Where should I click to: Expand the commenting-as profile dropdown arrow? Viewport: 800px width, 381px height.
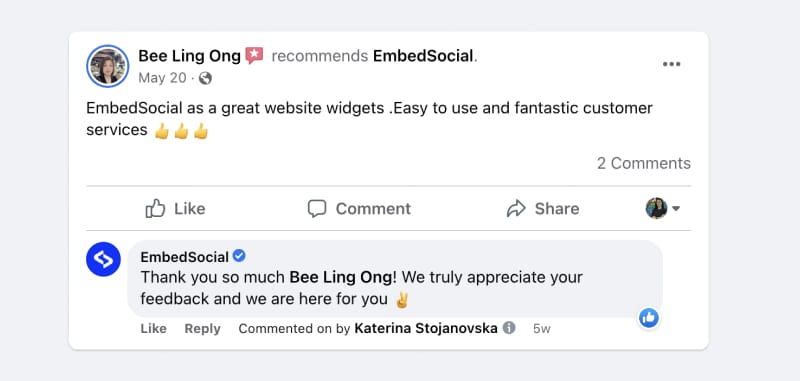[x=676, y=209]
